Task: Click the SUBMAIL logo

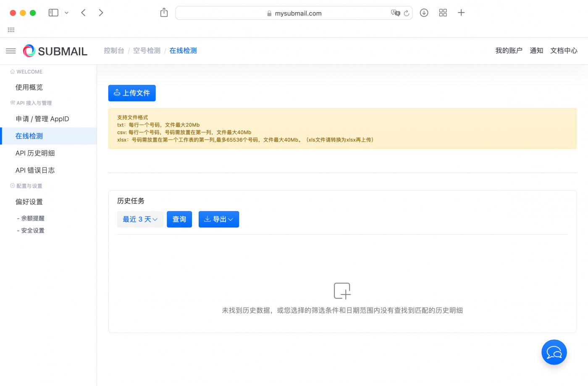Action: coord(55,51)
